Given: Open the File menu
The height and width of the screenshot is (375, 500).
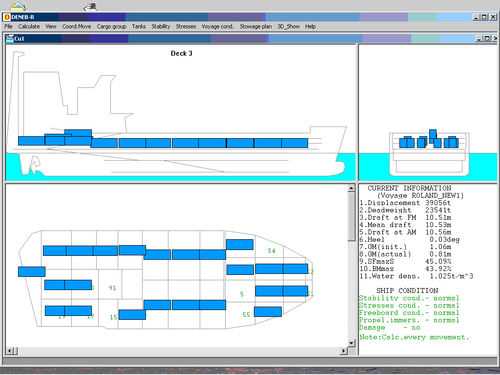Looking at the screenshot, I should 8,26.
